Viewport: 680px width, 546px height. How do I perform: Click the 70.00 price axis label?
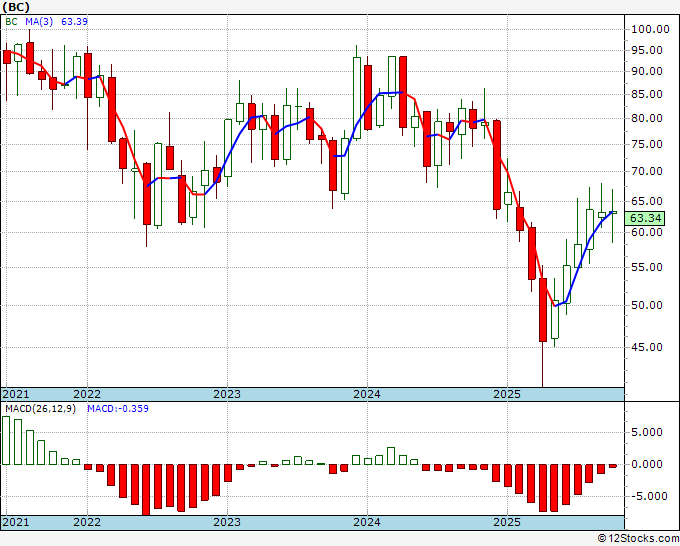647,171
